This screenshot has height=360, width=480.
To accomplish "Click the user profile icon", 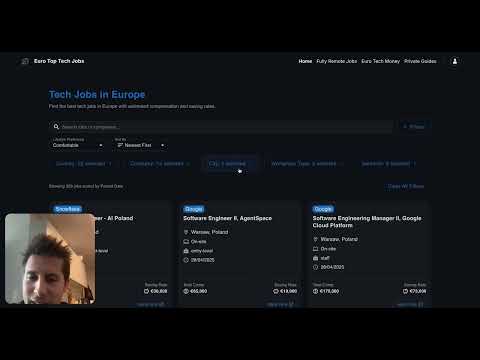I will click(x=455, y=61).
